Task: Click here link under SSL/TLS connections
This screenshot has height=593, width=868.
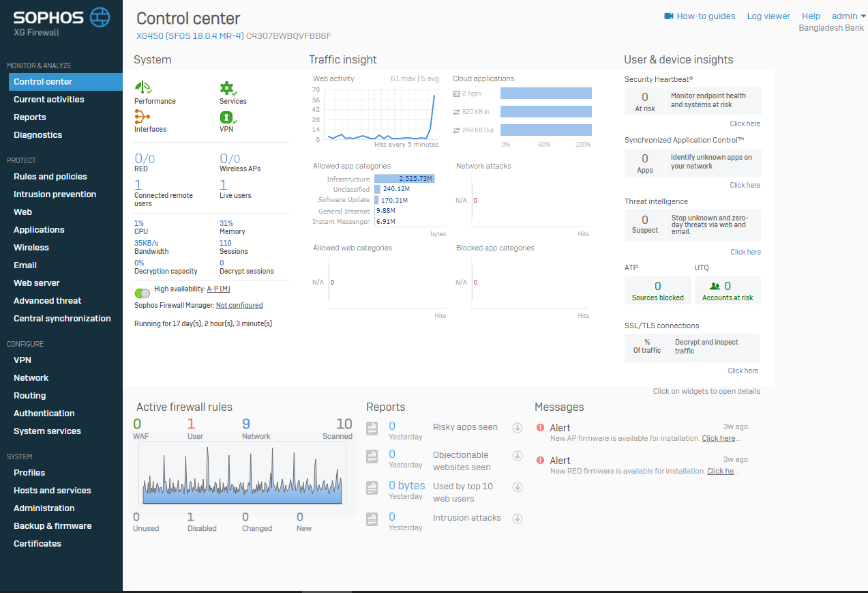Action: (x=743, y=371)
